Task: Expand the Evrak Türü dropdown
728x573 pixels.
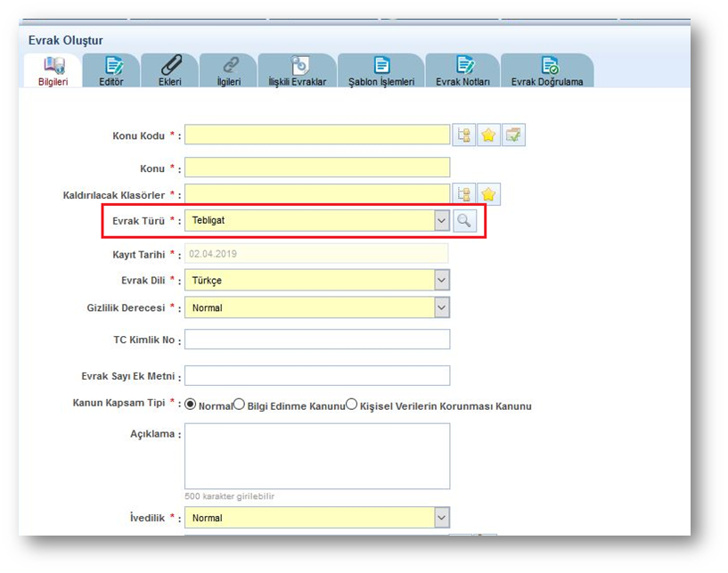Action: pos(441,221)
